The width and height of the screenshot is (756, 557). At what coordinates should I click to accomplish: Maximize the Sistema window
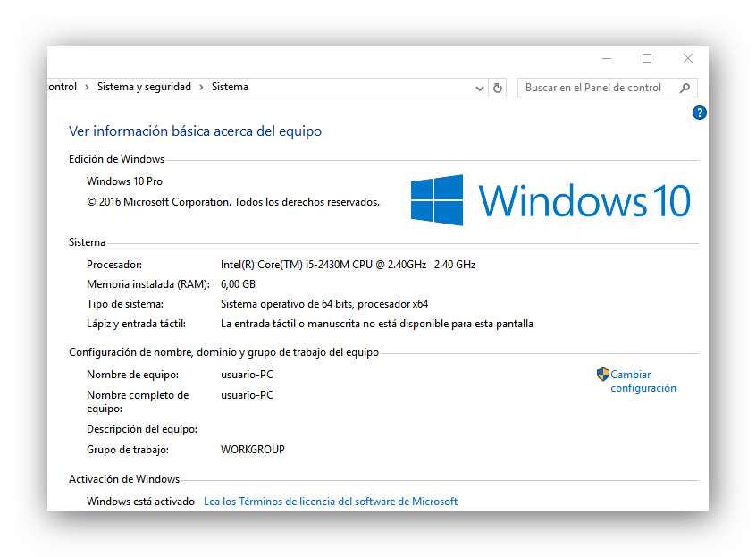[647, 58]
